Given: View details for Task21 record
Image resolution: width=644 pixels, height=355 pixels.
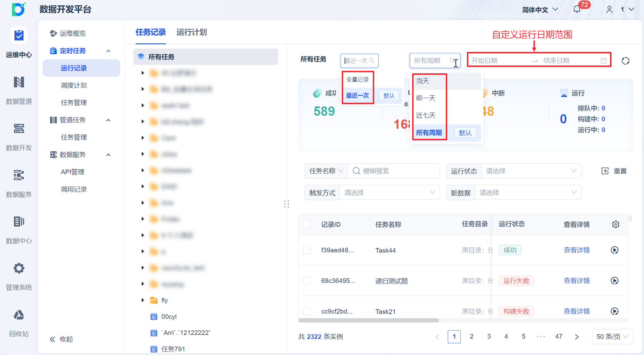Looking at the screenshot, I should [x=577, y=311].
